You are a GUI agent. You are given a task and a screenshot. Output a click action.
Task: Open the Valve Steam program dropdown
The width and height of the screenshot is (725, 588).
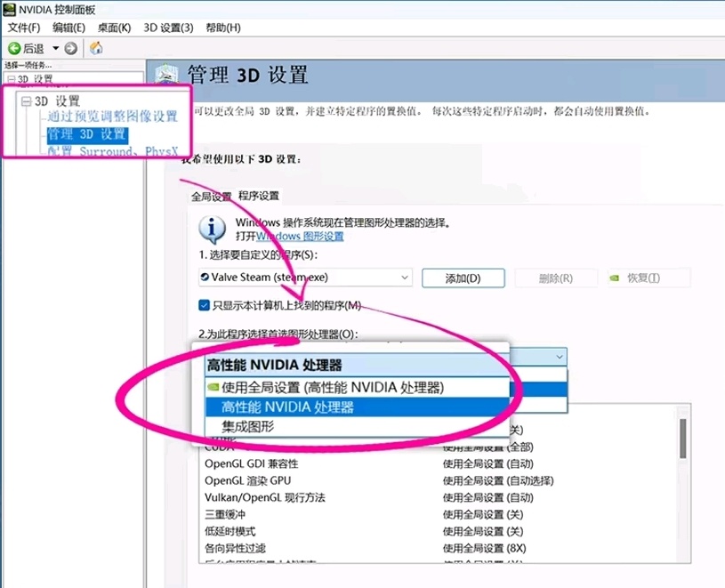coord(405,278)
